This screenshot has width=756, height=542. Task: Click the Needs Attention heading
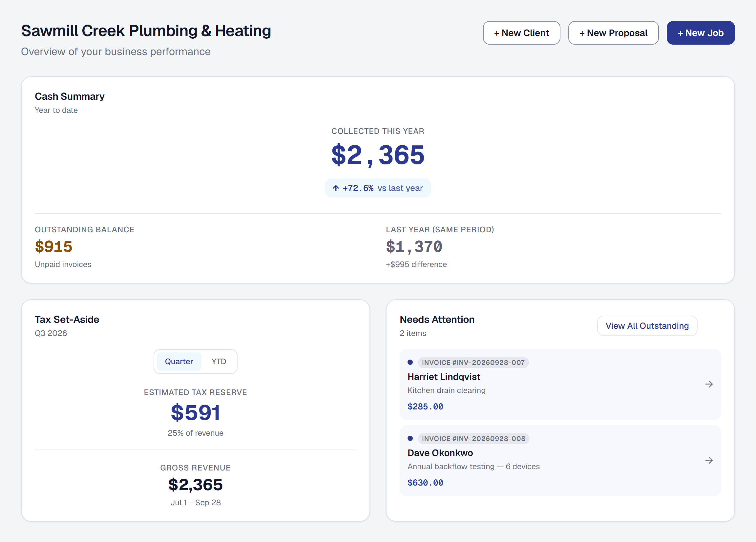[437, 319]
